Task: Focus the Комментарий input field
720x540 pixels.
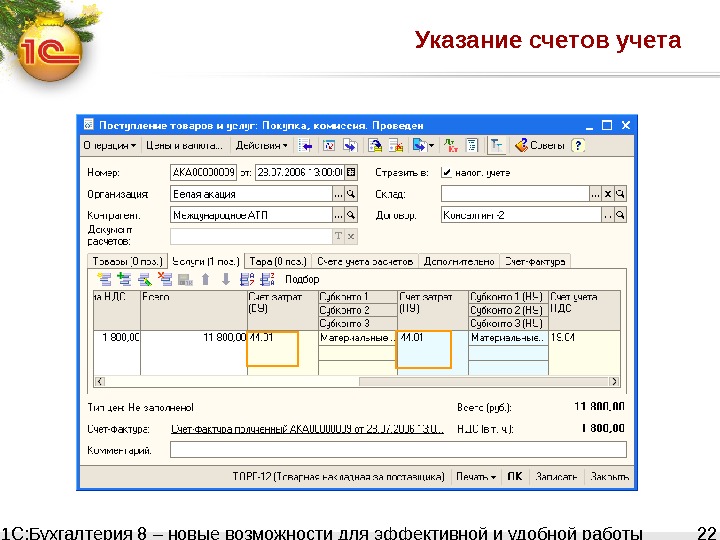Action: (x=398, y=450)
